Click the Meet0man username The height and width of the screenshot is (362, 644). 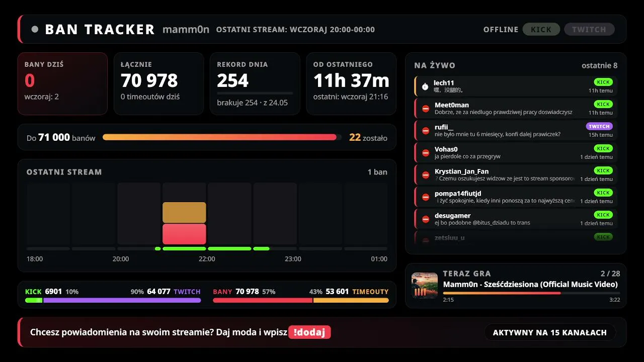[452, 105]
